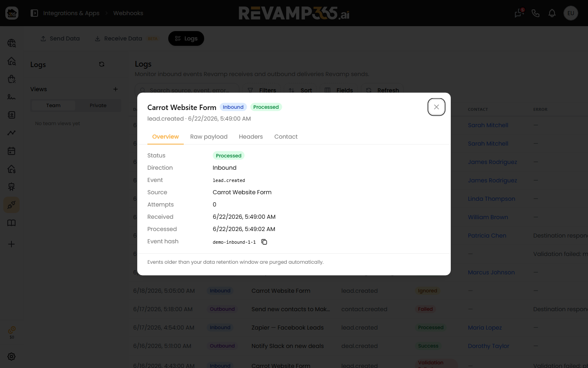
Task: Click the lead.created event value
Action: pos(229,180)
